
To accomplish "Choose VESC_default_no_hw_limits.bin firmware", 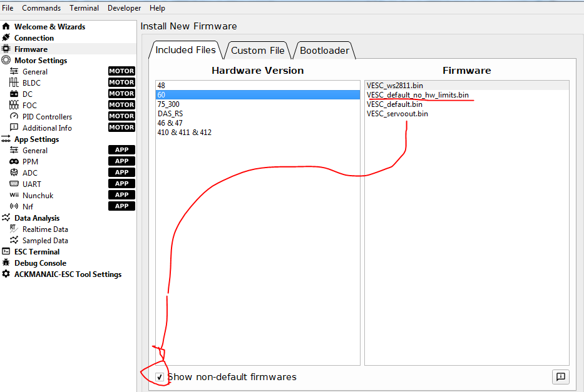I will [x=418, y=95].
